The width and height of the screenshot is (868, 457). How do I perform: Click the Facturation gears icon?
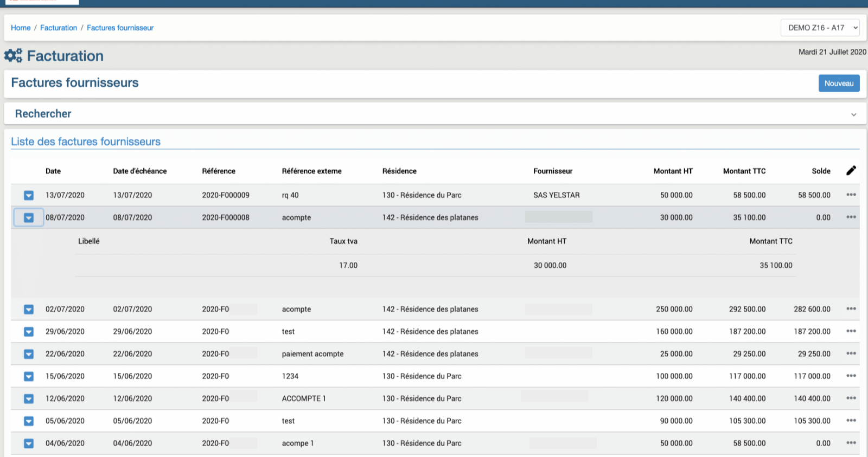tap(14, 55)
